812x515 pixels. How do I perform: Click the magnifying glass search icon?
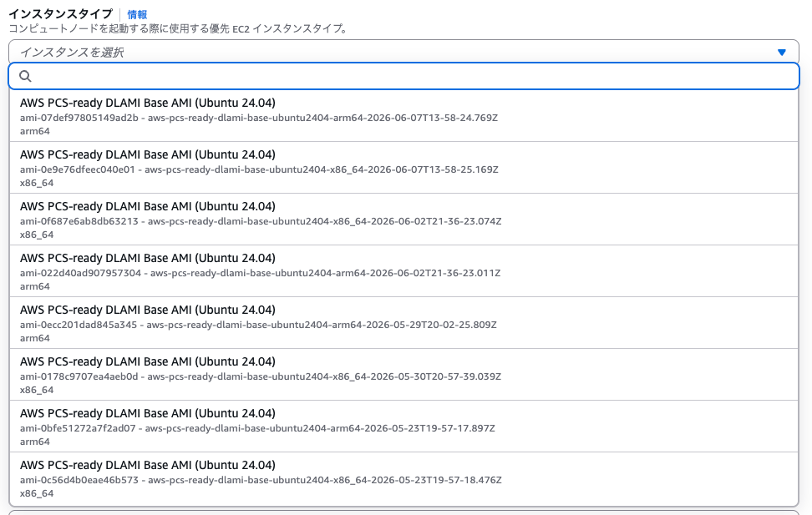click(25, 76)
